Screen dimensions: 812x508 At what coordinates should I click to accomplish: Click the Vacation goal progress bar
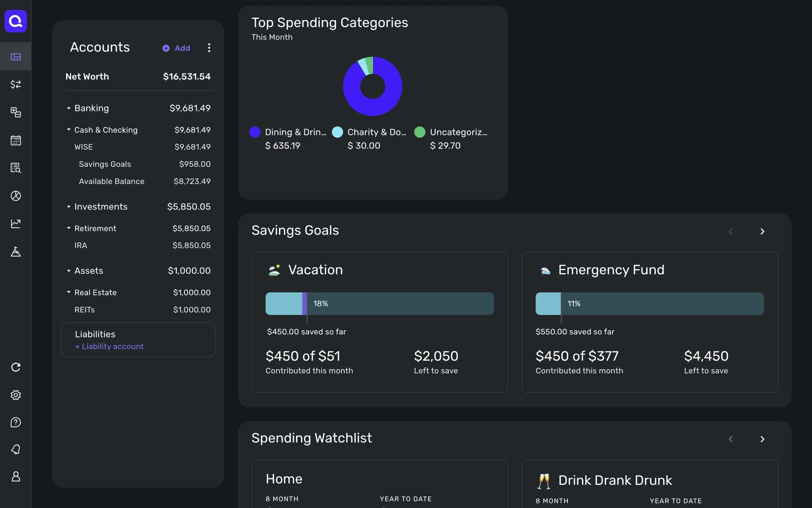click(x=379, y=304)
